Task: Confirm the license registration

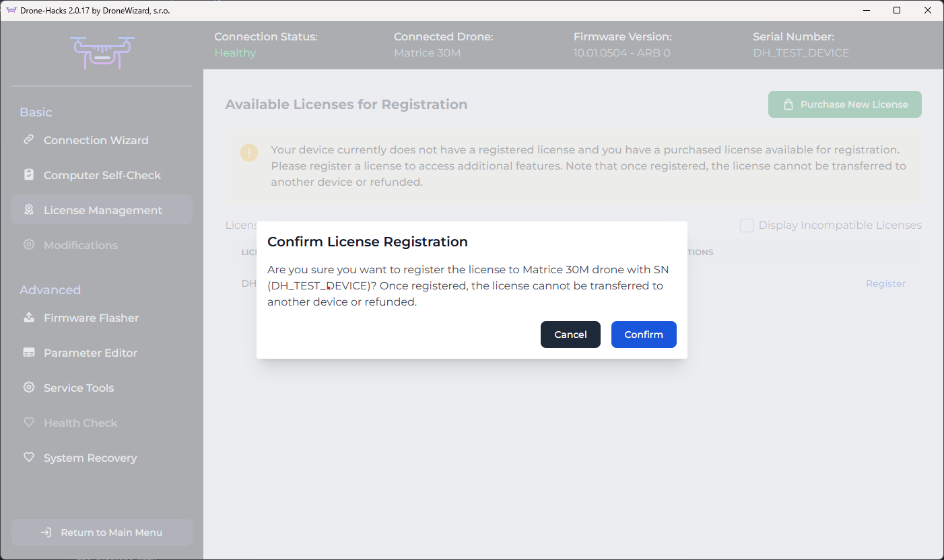Action: (643, 335)
